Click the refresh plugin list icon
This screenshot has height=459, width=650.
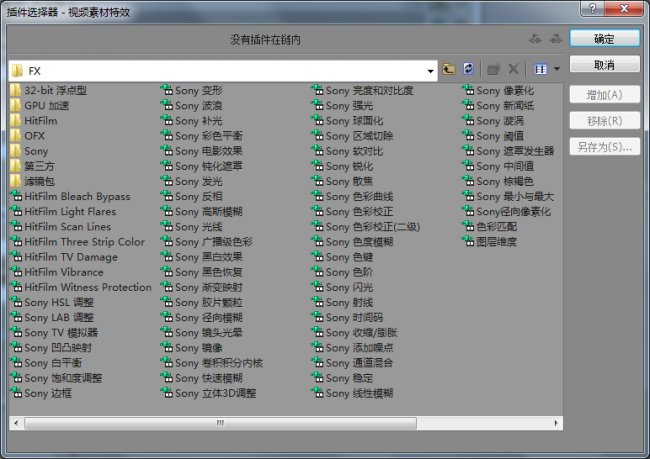point(468,69)
